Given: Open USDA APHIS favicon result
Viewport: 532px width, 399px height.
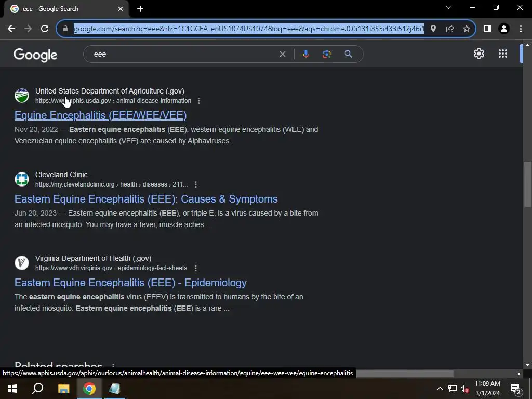Looking at the screenshot, I should (22, 96).
